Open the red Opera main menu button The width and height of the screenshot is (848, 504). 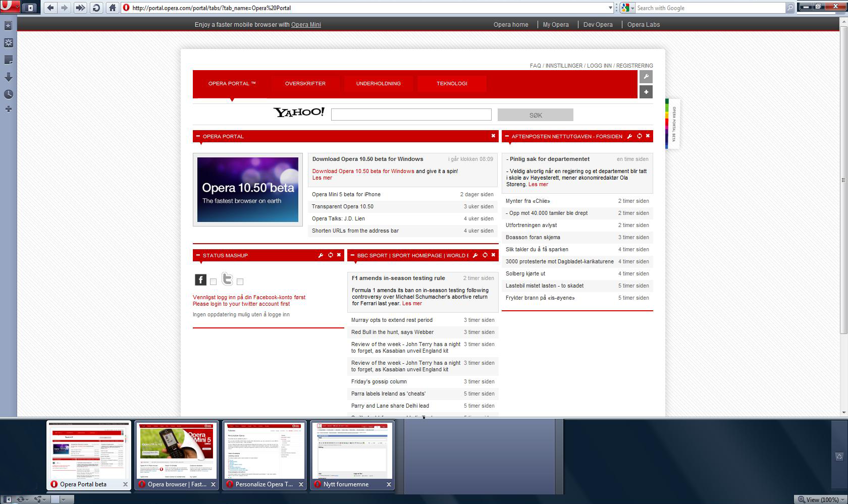(x=10, y=7)
